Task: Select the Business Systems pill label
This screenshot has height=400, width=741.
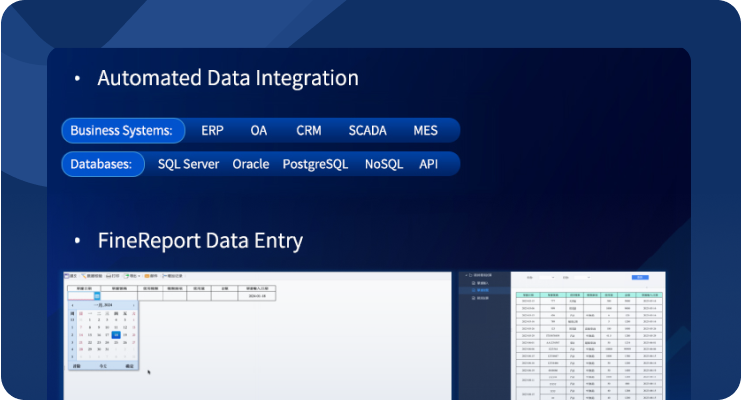Action: pyautogui.click(x=122, y=130)
